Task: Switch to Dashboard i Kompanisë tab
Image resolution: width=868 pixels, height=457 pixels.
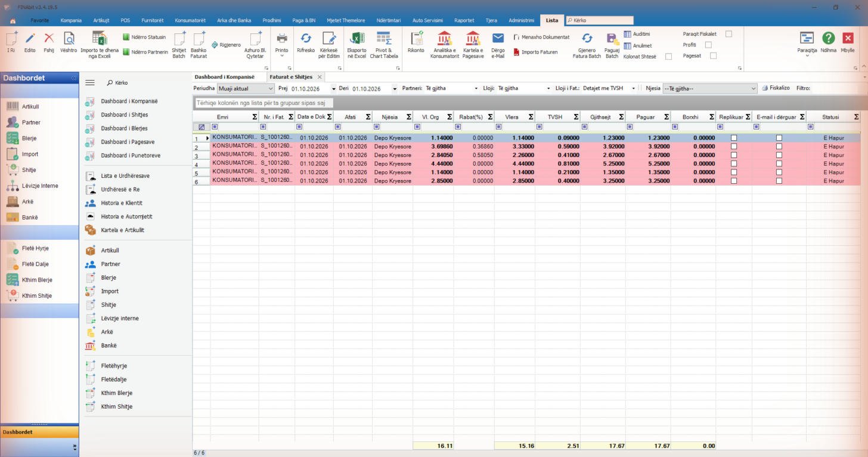Action: [x=225, y=77]
